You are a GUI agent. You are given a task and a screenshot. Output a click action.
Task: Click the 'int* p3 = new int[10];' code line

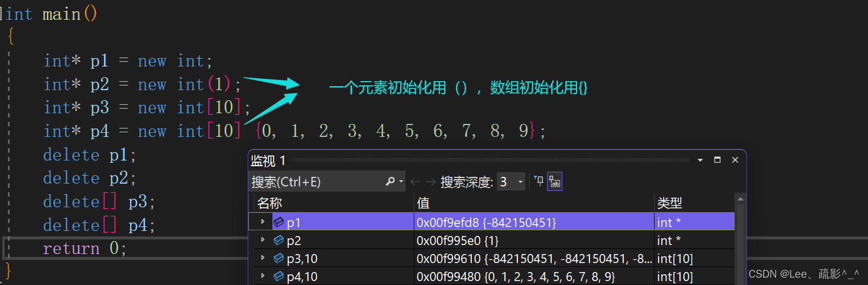click(x=147, y=108)
